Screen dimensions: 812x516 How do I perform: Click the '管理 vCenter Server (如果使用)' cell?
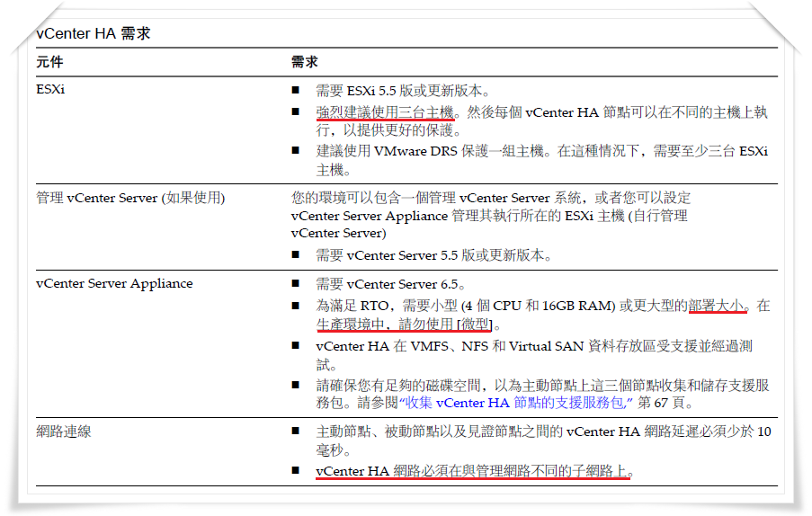(130, 198)
